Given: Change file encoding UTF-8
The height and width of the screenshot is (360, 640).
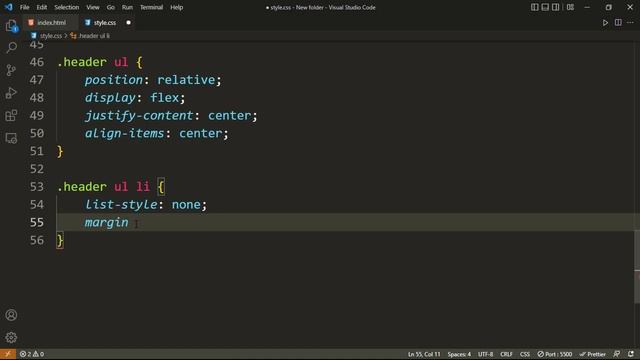Looking at the screenshot, I should (x=485, y=354).
